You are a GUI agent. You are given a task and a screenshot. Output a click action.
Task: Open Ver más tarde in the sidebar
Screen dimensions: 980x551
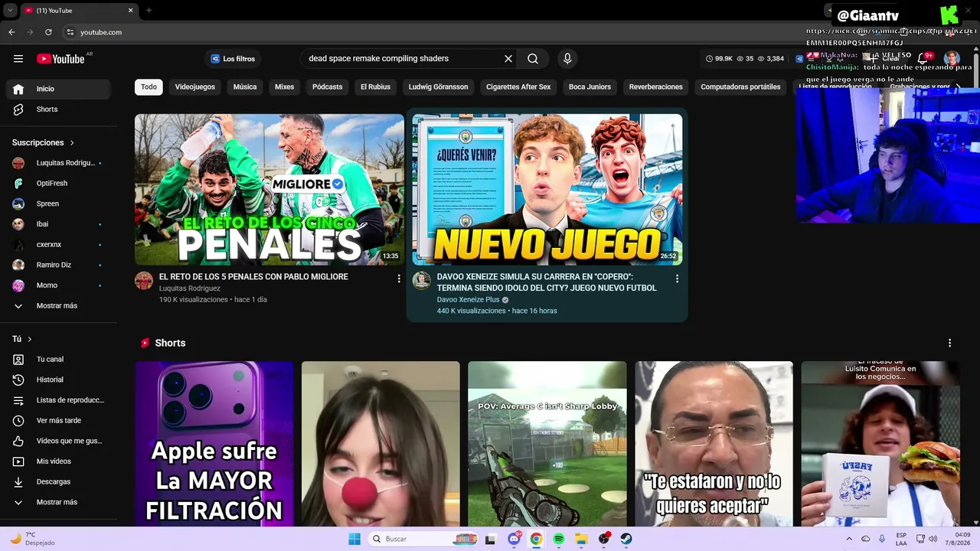coord(57,421)
